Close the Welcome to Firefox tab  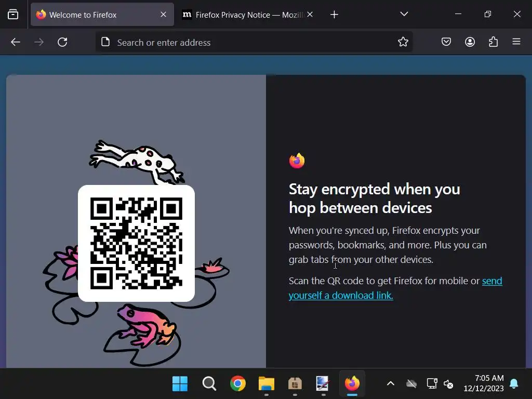163,15
